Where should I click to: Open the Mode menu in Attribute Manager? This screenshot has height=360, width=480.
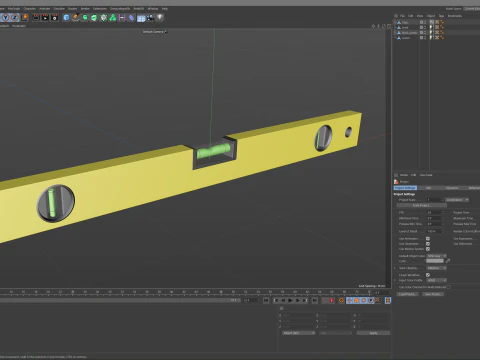coord(404,175)
